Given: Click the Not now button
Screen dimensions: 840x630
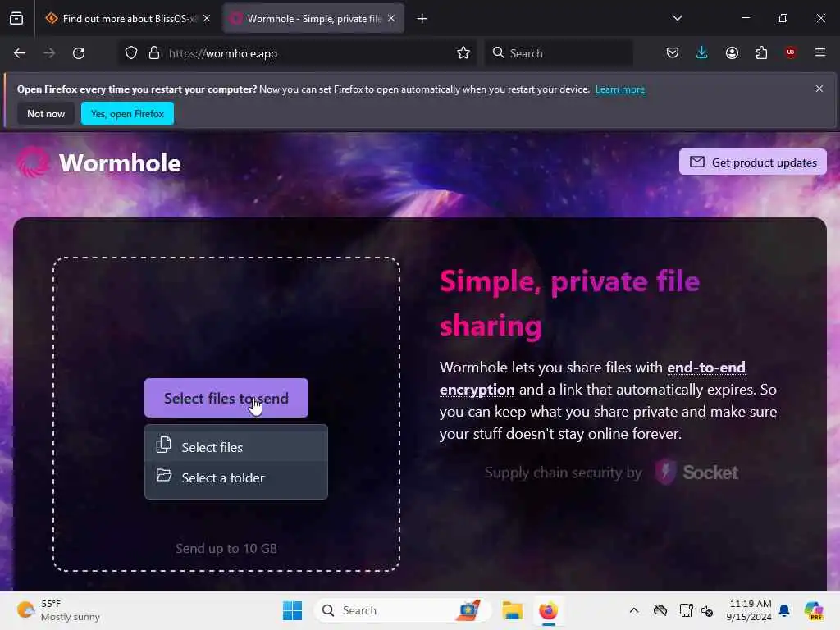Looking at the screenshot, I should pos(46,113).
